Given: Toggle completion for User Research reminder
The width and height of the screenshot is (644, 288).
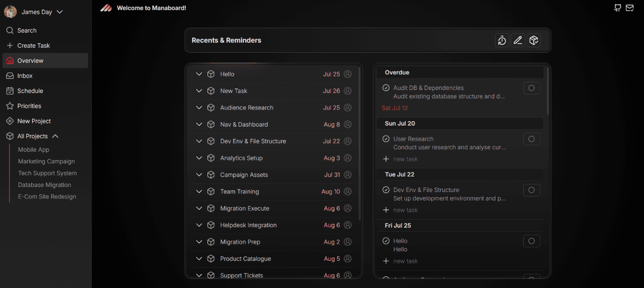Looking at the screenshot, I should coord(531,139).
